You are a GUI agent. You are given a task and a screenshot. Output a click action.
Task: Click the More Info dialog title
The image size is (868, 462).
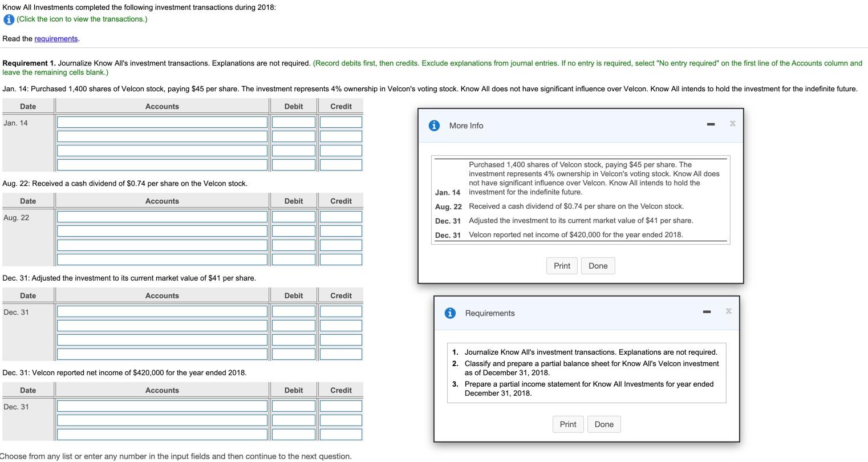pyautogui.click(x=466, y=125)
